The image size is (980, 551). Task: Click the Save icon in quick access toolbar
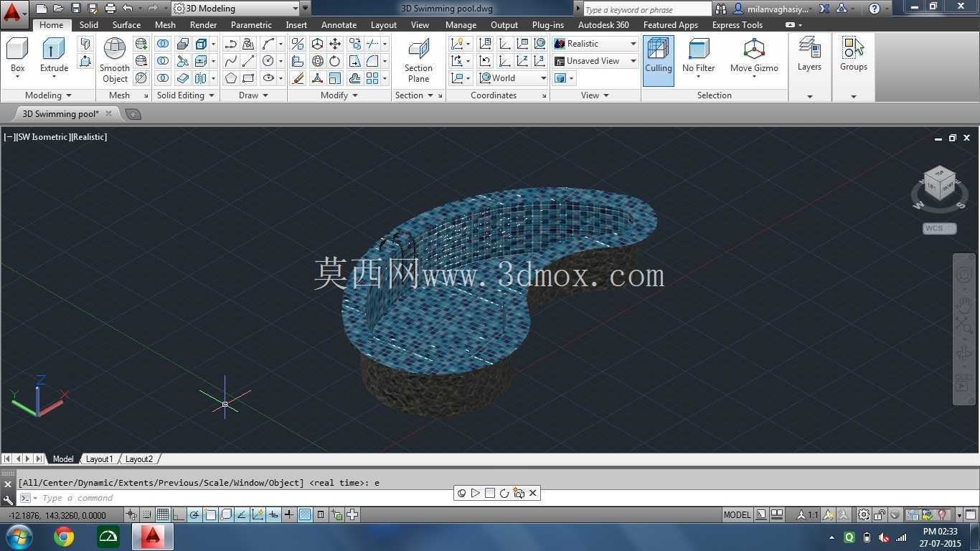(x=75, y=9)
